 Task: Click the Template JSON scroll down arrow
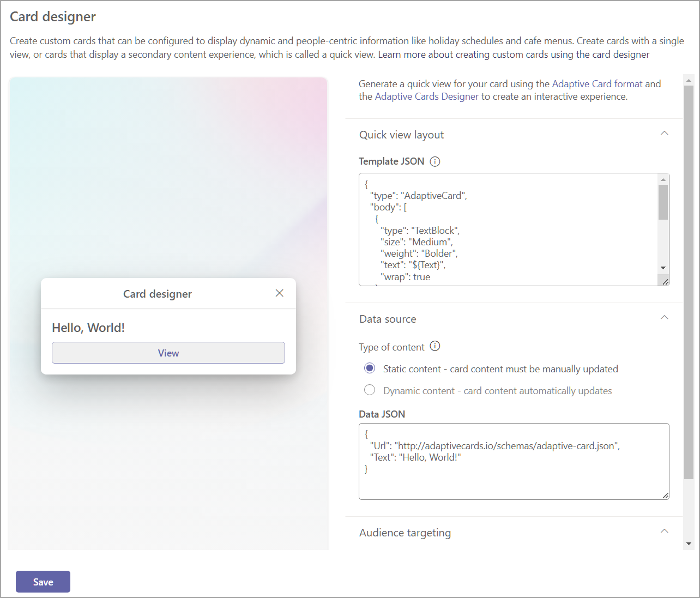coord(663,268)
